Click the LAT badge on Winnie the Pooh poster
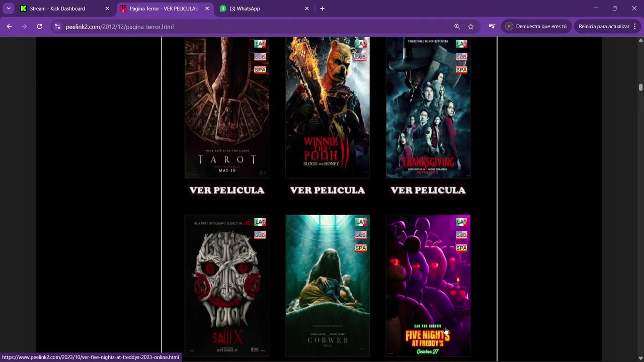 [361, 44]
